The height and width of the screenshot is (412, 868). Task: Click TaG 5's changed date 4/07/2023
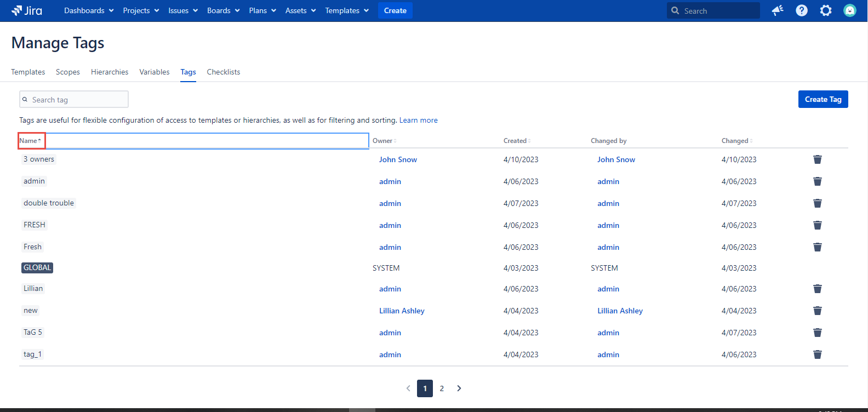[x=739, y=333]
